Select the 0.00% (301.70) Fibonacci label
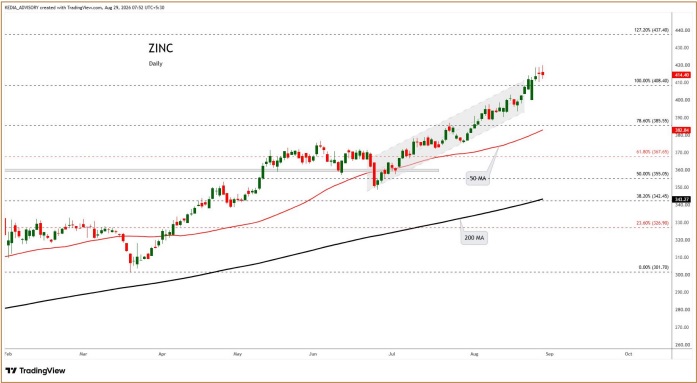 (654, 267)
